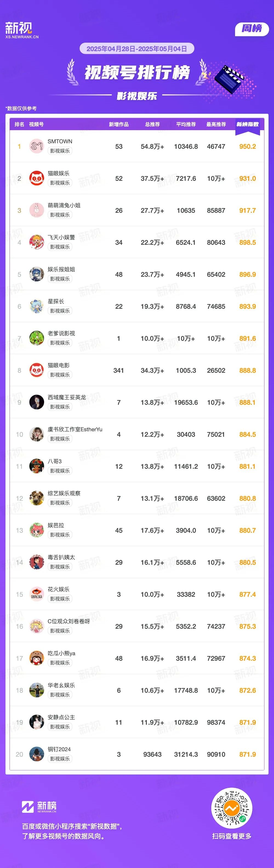Screen dimensions: 274x868
Task: Open 虞书欣工作室EstherYu account name
Action: pos(75,429)
